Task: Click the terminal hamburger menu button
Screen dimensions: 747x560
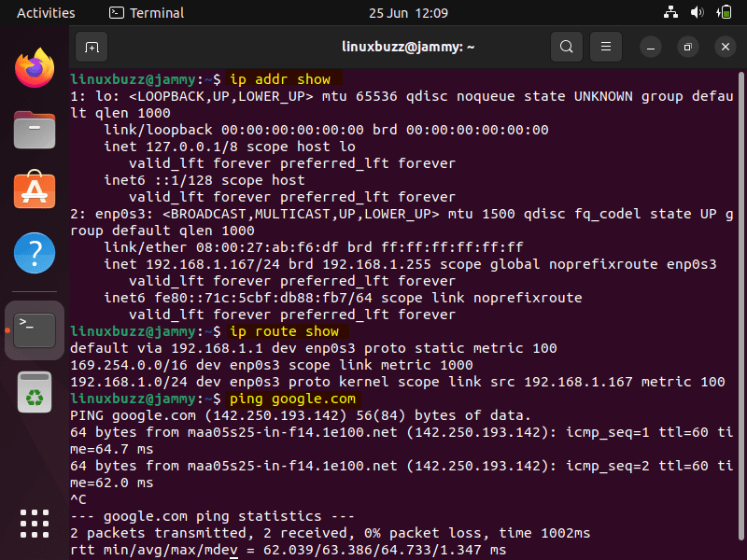Action: pos(605,46)
